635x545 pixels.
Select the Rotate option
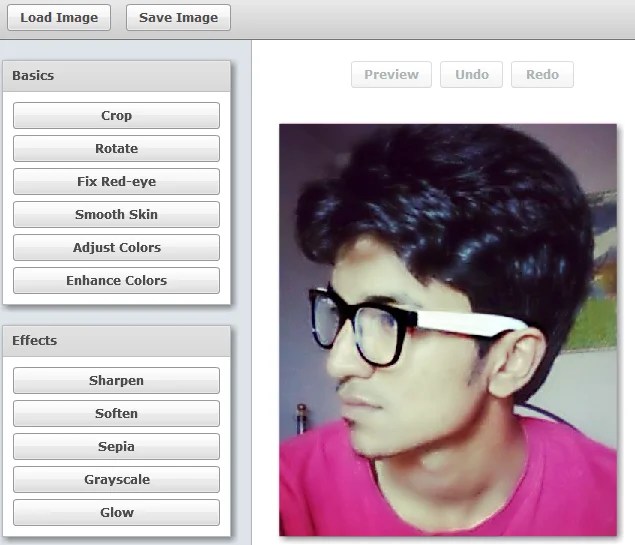116,148
